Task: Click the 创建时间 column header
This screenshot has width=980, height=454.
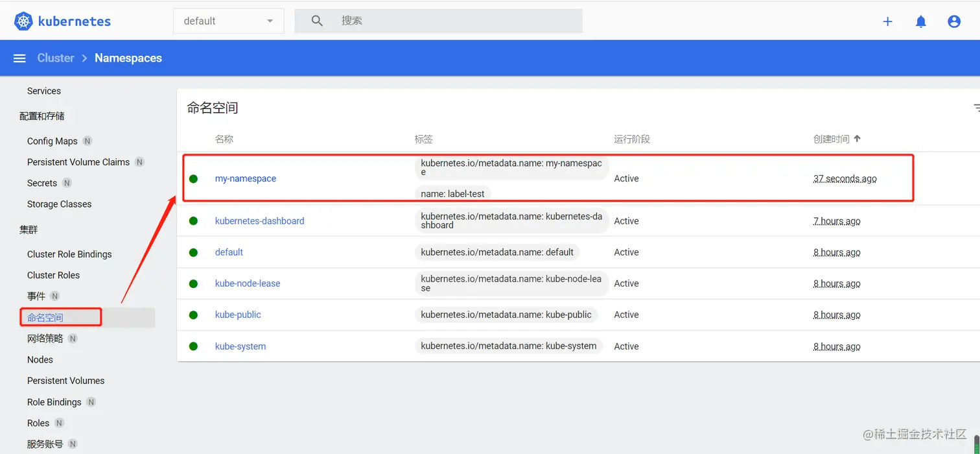Action: 832,139
